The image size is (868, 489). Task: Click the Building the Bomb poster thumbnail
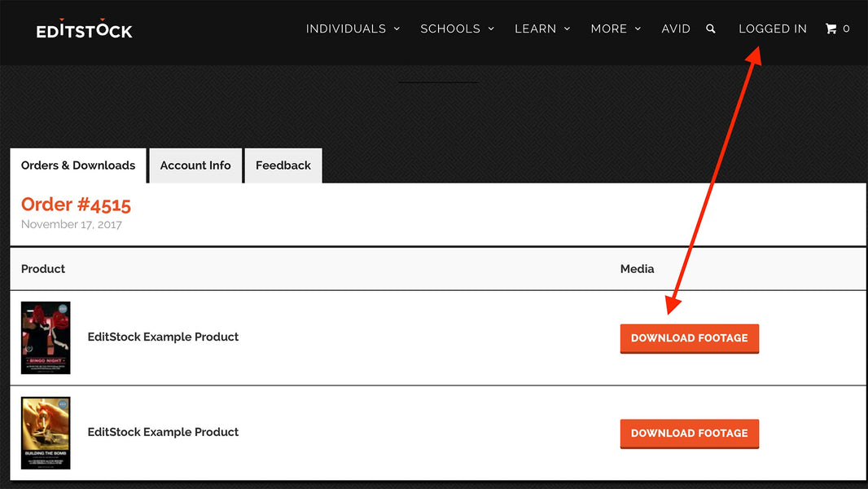click(x=46, y=433)
